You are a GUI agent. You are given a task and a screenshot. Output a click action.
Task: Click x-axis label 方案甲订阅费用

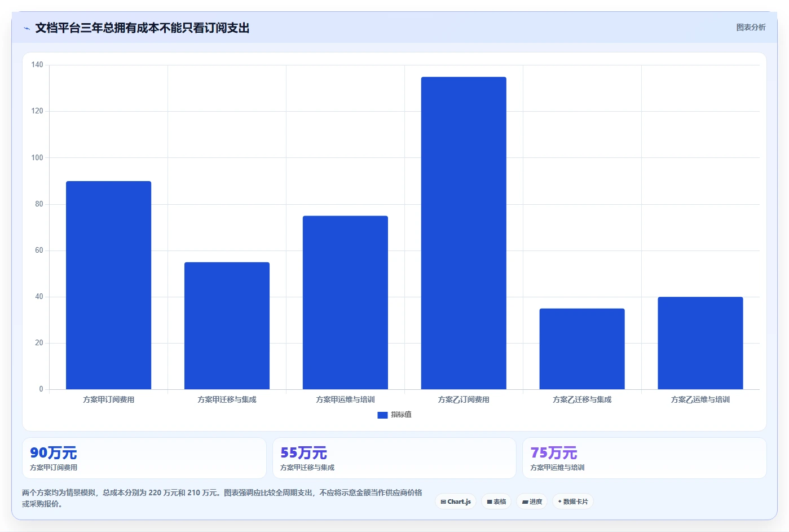108,399
